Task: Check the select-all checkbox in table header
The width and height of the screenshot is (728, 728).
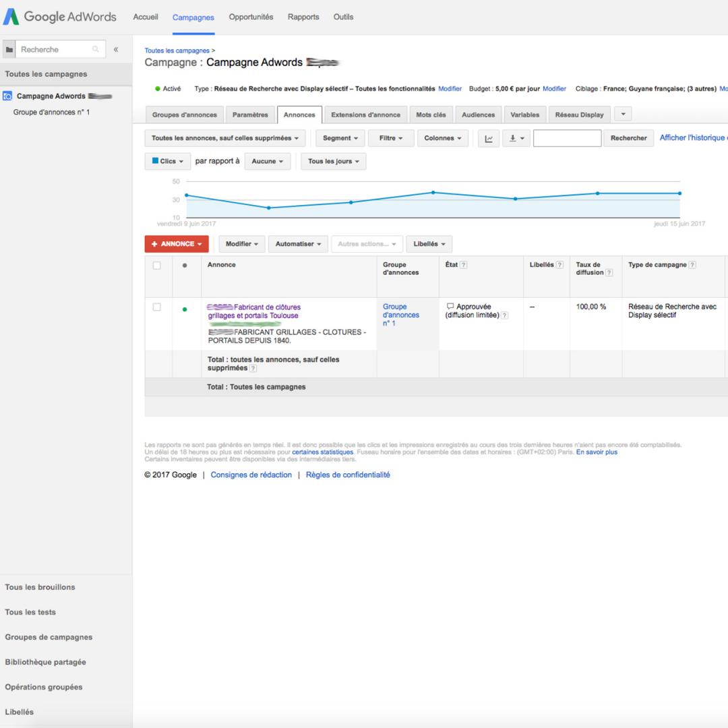Action: (157, 266)
